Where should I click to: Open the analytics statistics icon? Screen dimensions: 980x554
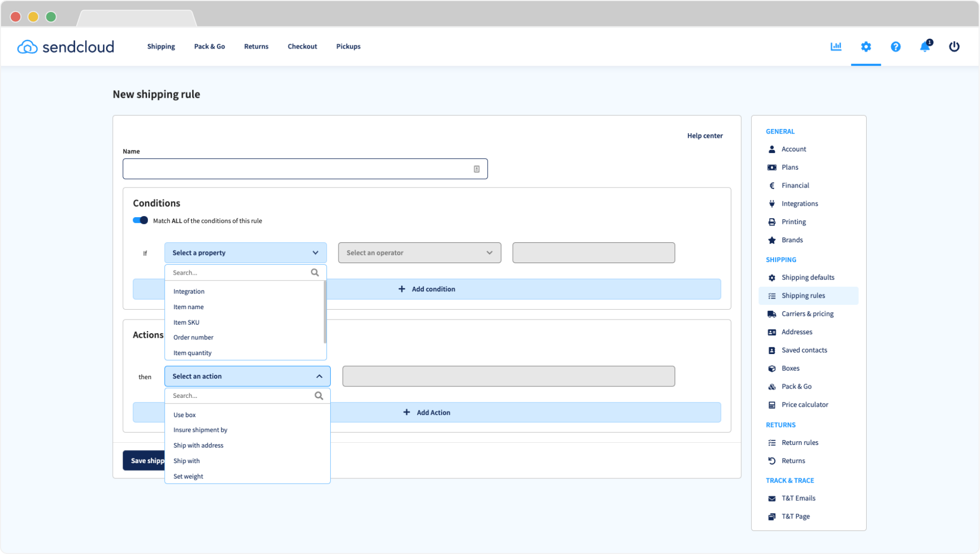(836, 46)
